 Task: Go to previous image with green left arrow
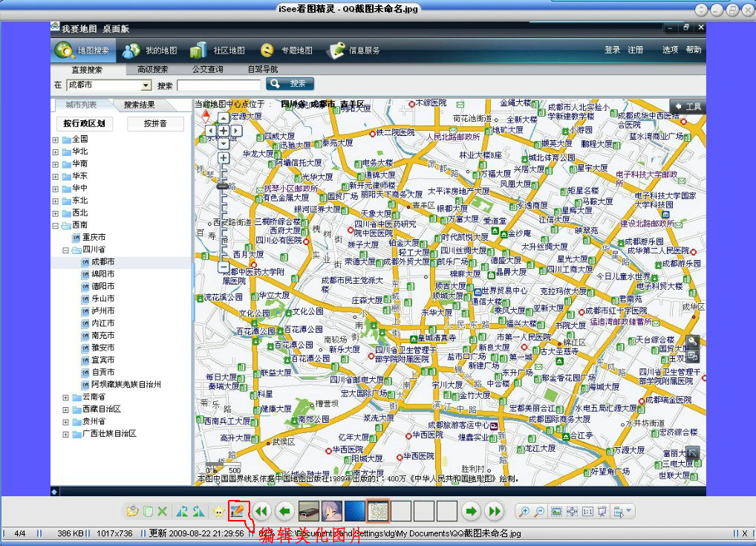[x=285, y=511]
